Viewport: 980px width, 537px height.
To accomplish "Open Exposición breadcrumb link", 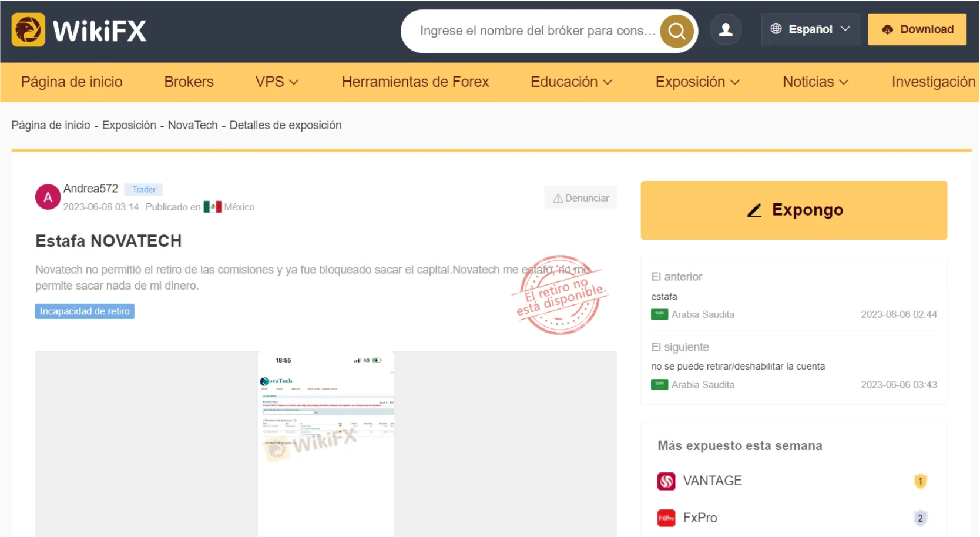I will click(129, 125).
